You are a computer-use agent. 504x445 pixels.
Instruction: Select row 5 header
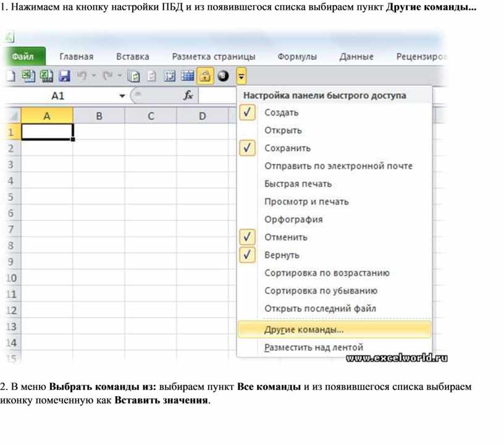pyautogui.click(x=11, y=197)
